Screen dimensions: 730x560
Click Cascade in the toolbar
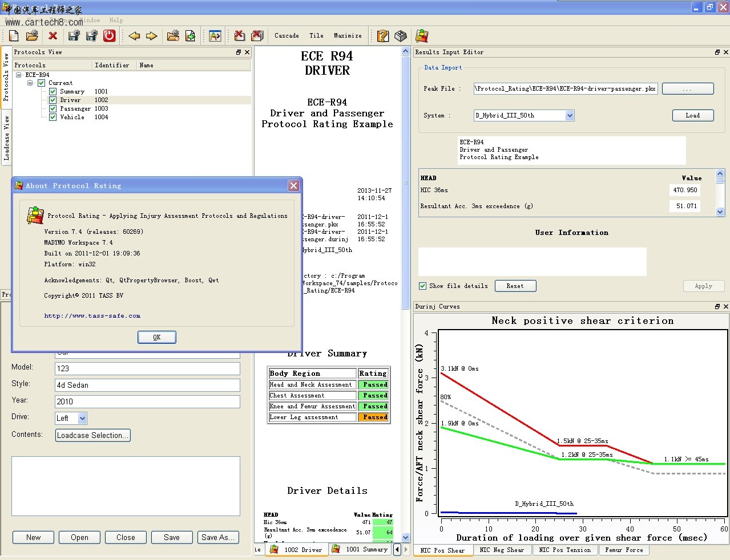(287, 35)
